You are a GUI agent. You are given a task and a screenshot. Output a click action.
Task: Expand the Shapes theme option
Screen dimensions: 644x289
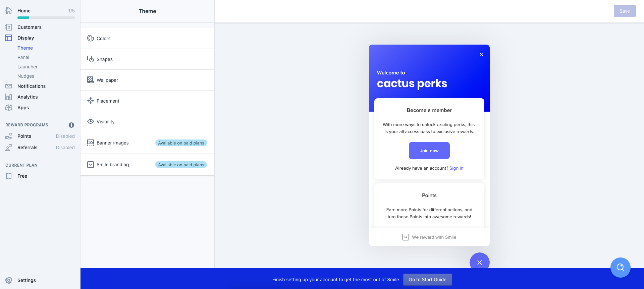147,59
